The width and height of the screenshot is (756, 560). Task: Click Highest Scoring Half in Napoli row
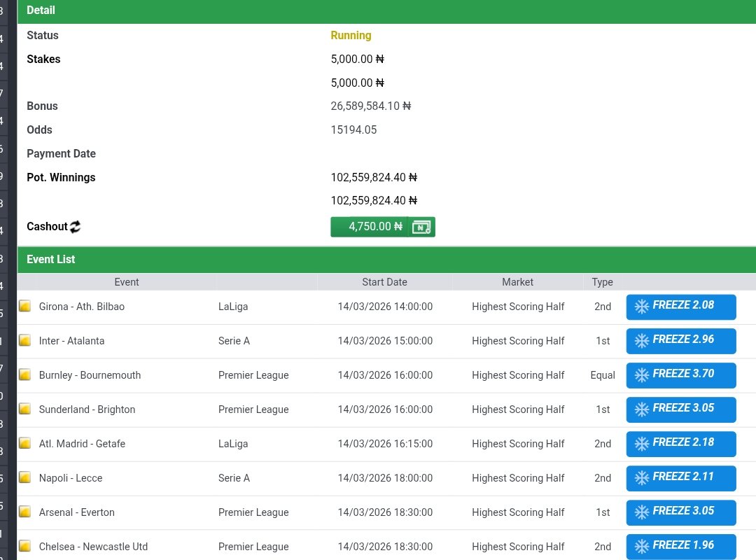[518, 478]
